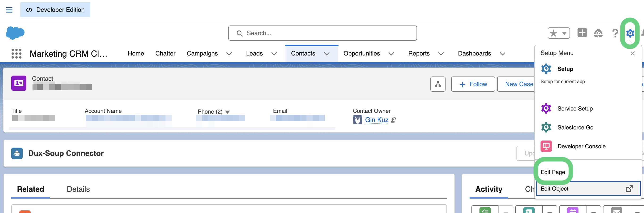Close the Setup Menu panel

click(632, 53)
